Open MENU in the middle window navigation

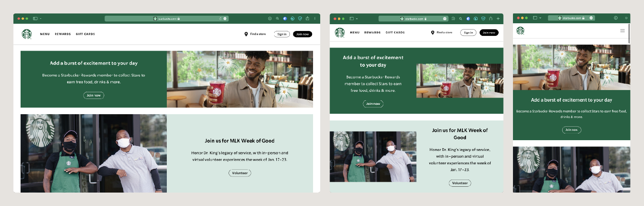(355, 33)
